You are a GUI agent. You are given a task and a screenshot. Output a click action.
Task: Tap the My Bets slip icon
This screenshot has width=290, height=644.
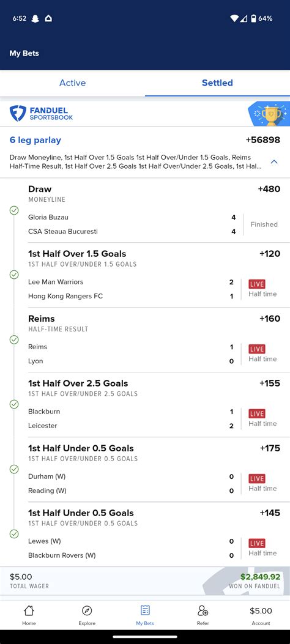pyautogui.click(x=145, y=610)
